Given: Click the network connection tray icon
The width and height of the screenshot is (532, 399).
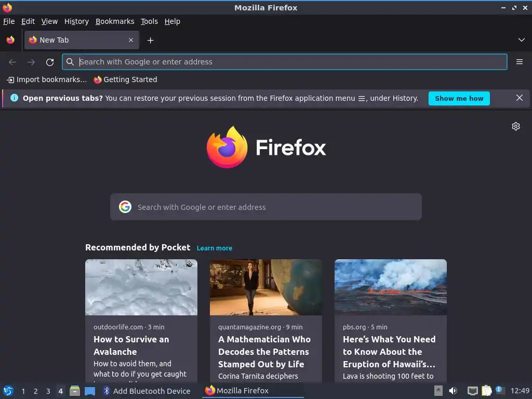Looking at the screenshot, I should click(472, 391).
